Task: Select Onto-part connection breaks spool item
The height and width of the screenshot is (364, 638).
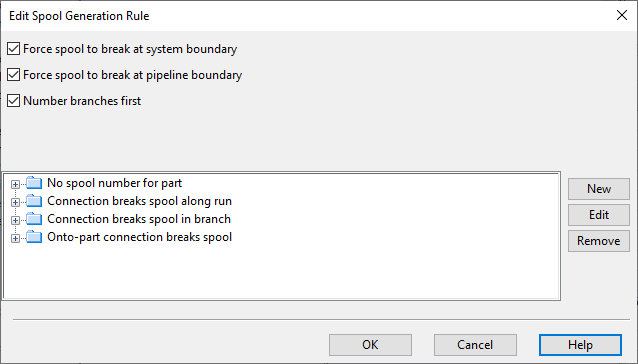Action: [x=140, y=237]
